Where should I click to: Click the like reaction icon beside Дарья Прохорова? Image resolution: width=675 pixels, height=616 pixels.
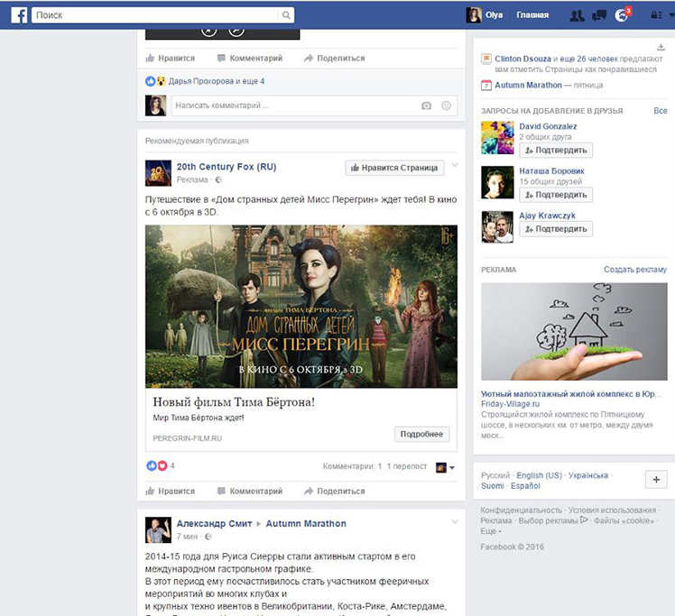click(150, 81)
